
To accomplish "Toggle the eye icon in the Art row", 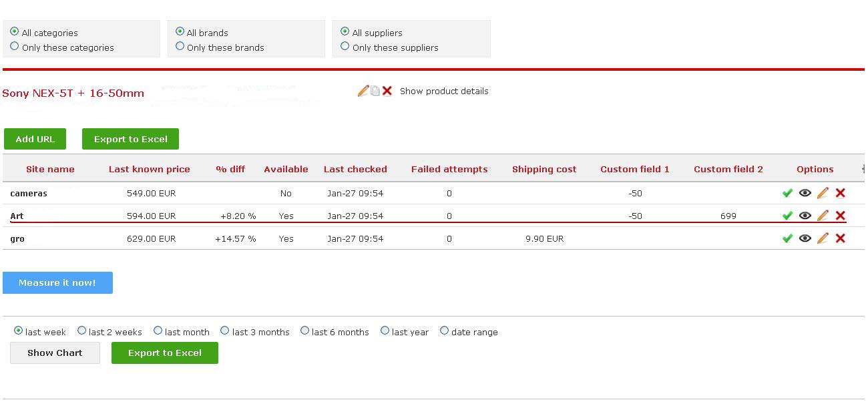I will [805, 216].
